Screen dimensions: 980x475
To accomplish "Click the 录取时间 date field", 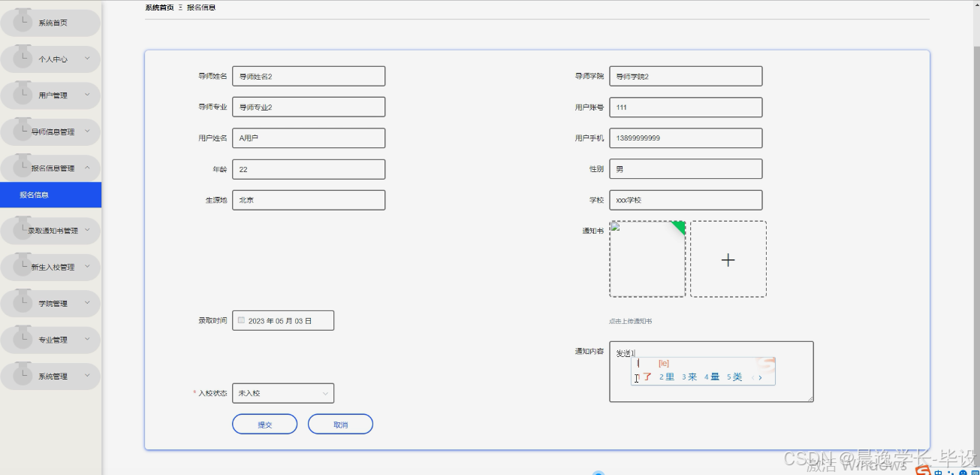I will tap(283, 320).
